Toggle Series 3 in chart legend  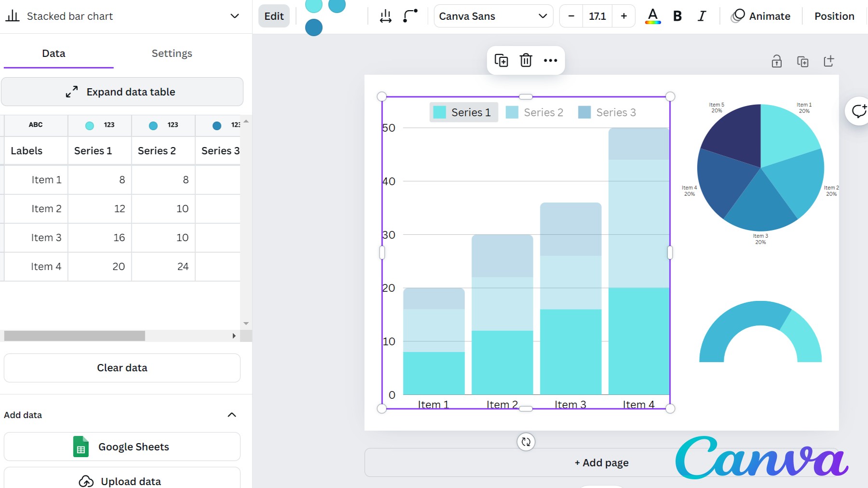click(x=607, y=112)
